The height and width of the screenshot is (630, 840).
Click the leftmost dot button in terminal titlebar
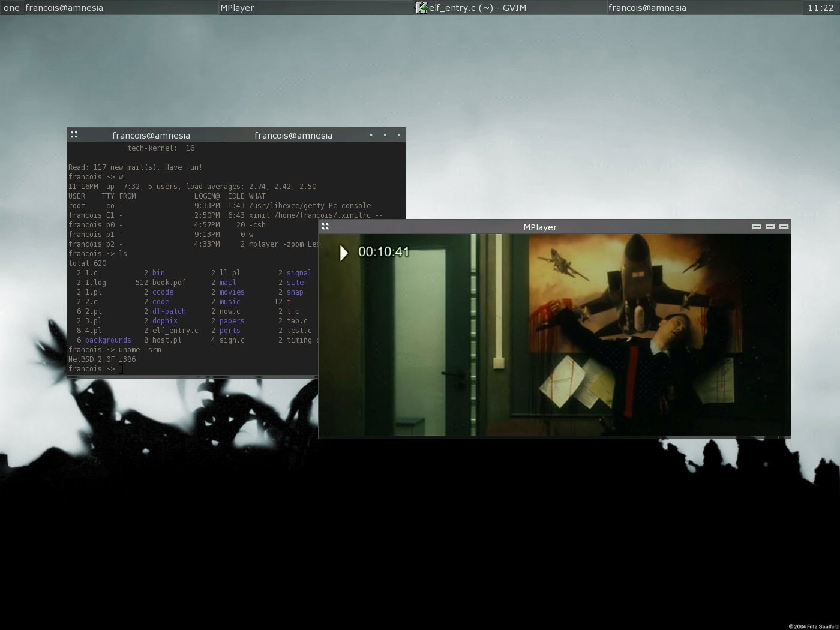[371, 135]
